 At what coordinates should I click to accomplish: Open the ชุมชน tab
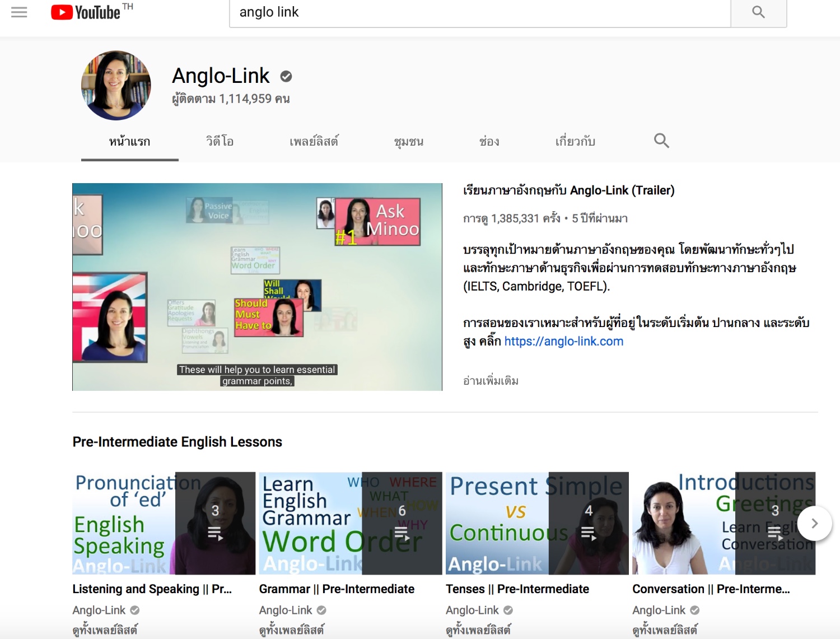pos(409,142)
